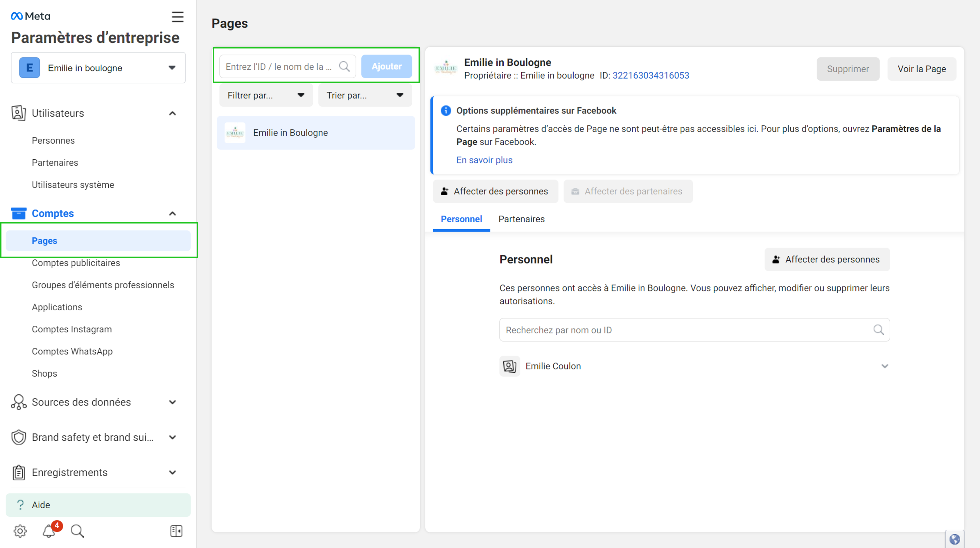The height and width of the screenshot is (548, 980).
Task: Open Applications in sidebar
Action: (57, 307)
